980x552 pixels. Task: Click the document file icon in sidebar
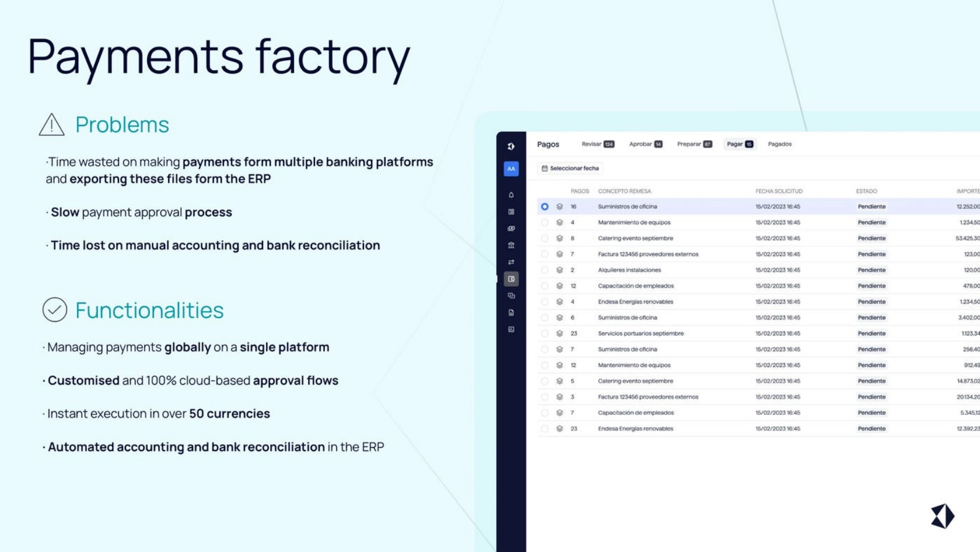click(x=511, y=313)
